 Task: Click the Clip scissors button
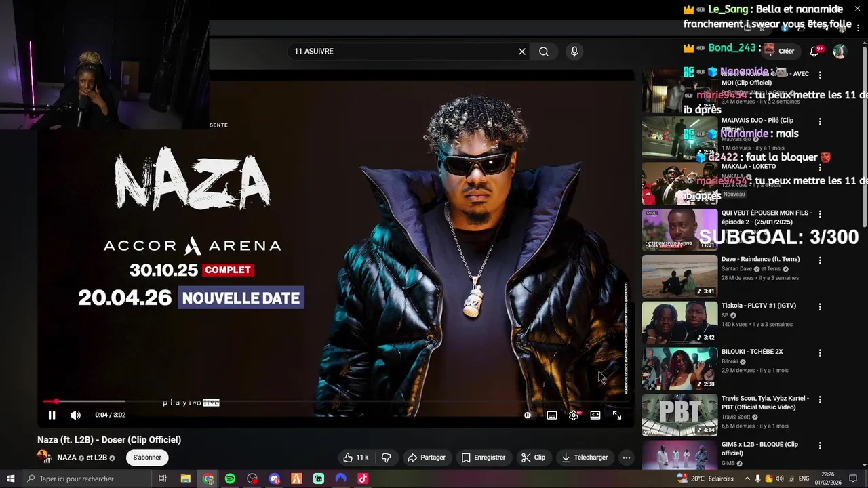pyautogui.click(x=533, y=457)
